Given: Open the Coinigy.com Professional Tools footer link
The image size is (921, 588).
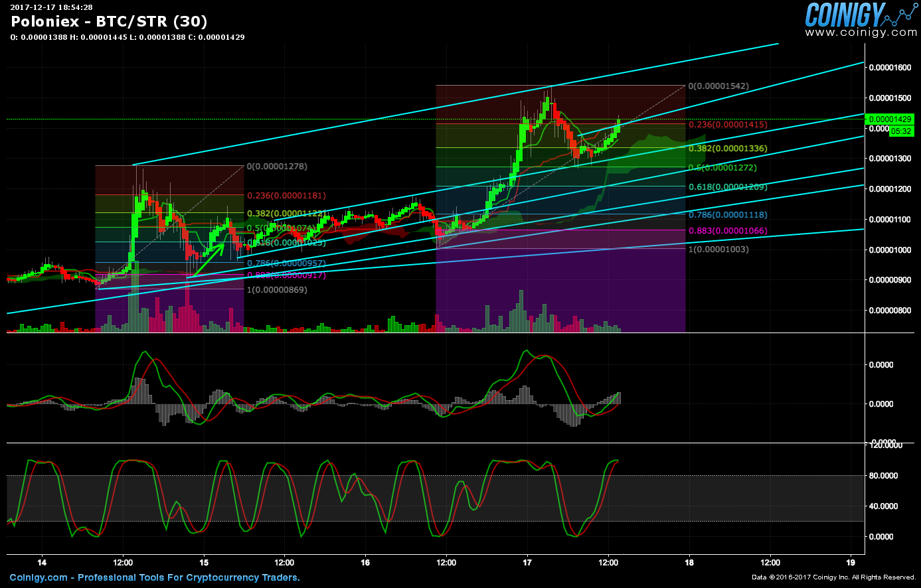Looking at the screenshot, I should click(155, 577).
